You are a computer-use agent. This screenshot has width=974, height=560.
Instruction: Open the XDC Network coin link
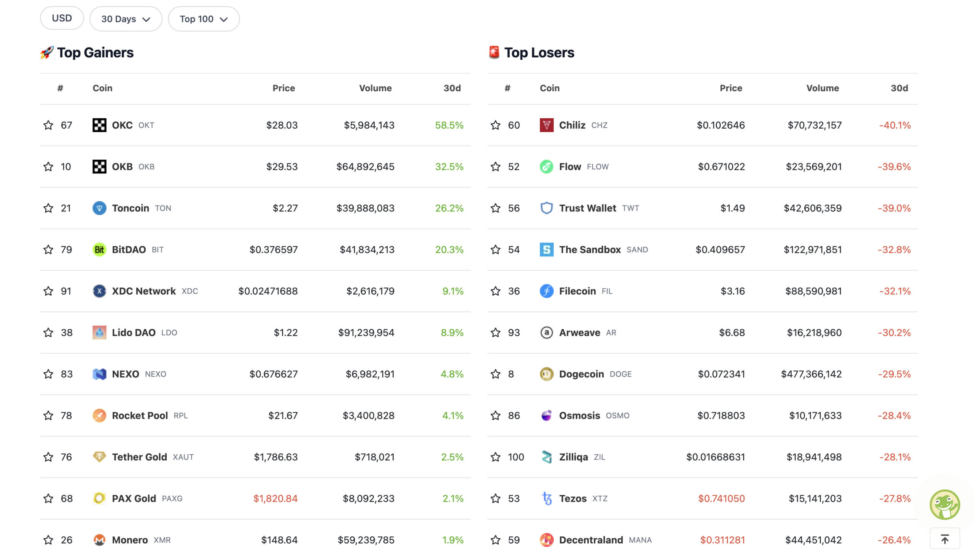tap(144, 291)
